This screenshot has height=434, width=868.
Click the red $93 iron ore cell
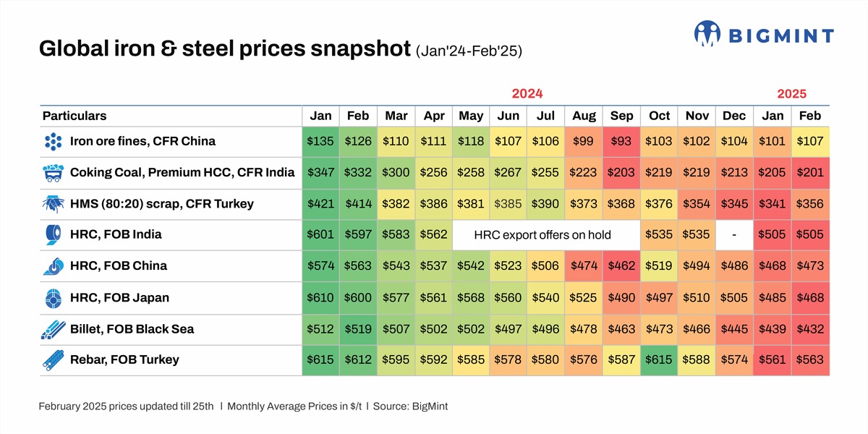point(621,141)
